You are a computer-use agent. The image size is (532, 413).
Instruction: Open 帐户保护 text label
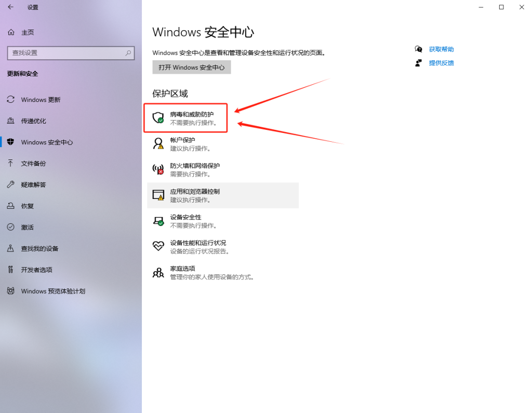182,140
